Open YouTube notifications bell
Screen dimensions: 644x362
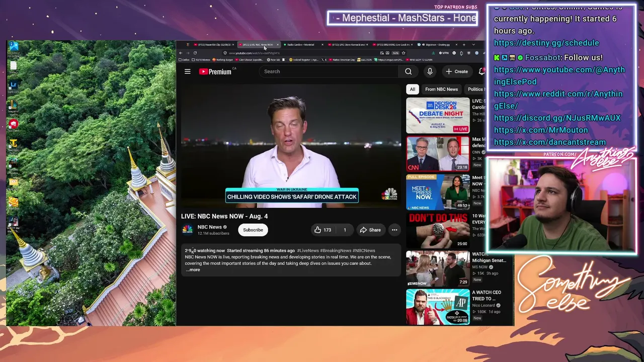tap(481, 71)
